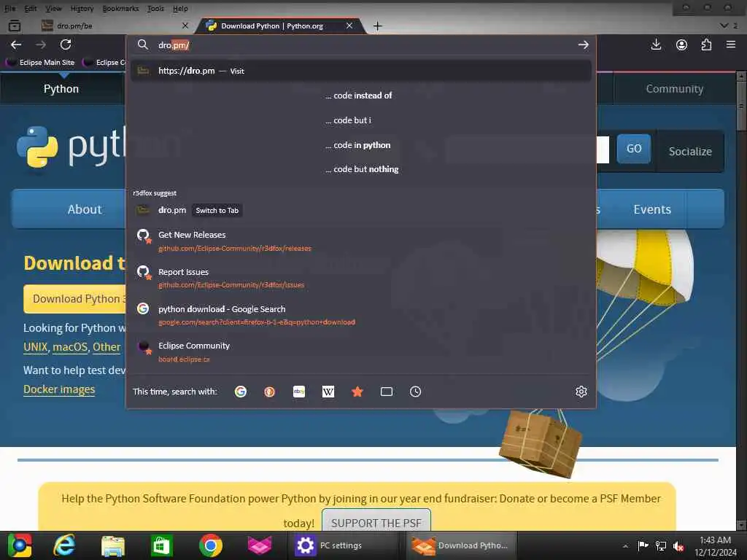Follow the UNIX download link

click(36, 347)
